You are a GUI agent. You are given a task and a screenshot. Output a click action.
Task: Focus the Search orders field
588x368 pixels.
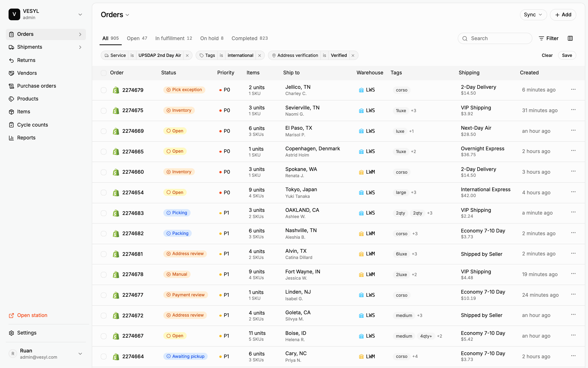(495, 39)
